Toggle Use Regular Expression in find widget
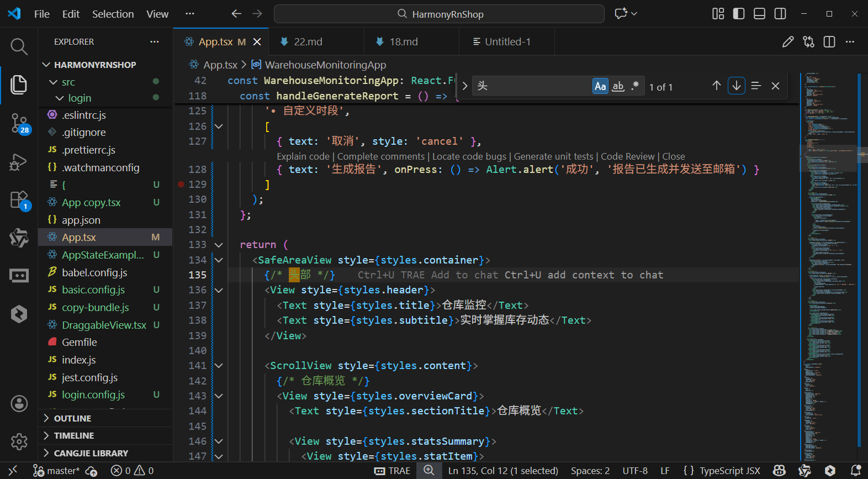The height and width of the screenshot is (479, 868). click(x=635, y=86)
